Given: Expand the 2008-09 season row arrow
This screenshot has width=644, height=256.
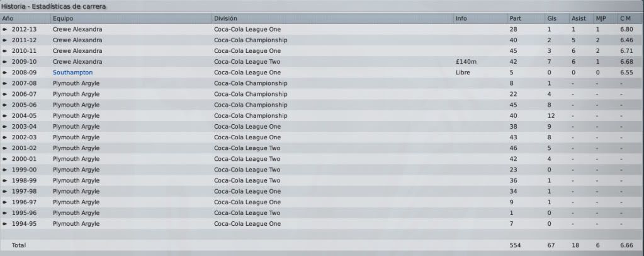Looking at the screenshot, I should pyautogui.click(x=5, y=73).
